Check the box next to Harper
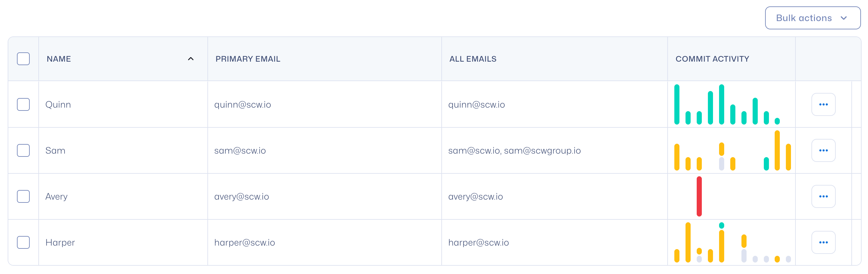Image resolution: width=868 pixels, height=274 pixels. (23, 242)
